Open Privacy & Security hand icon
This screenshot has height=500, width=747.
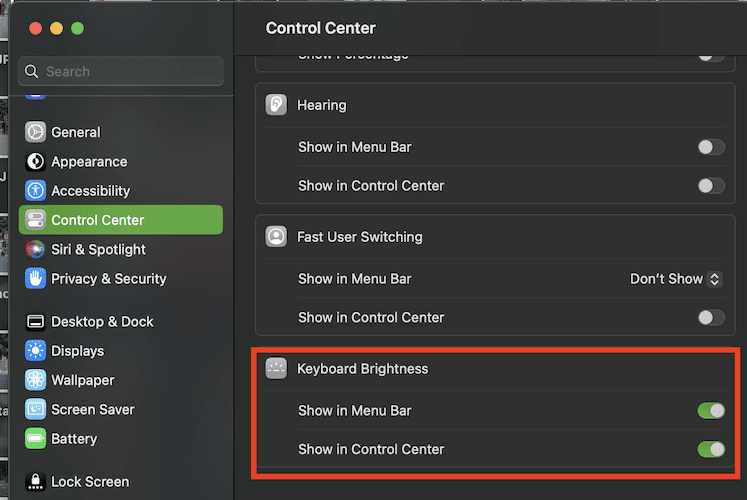tap(35, 278)
